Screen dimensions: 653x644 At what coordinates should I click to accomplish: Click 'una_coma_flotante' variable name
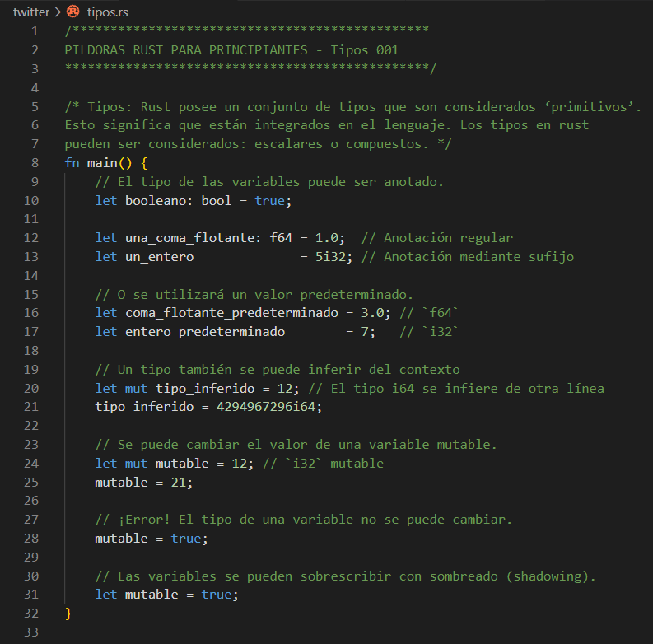click(190, 238)
